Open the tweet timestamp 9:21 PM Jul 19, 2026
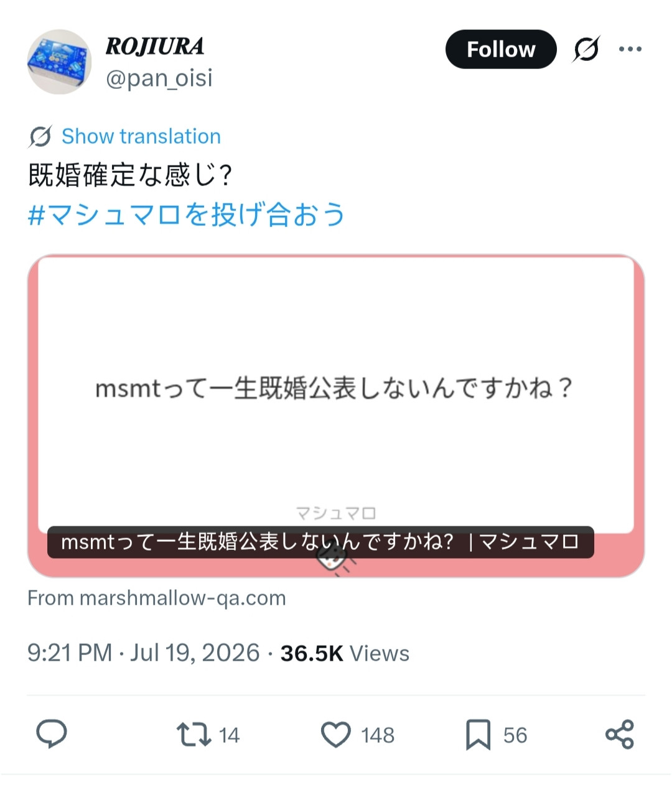 [144, 653]
